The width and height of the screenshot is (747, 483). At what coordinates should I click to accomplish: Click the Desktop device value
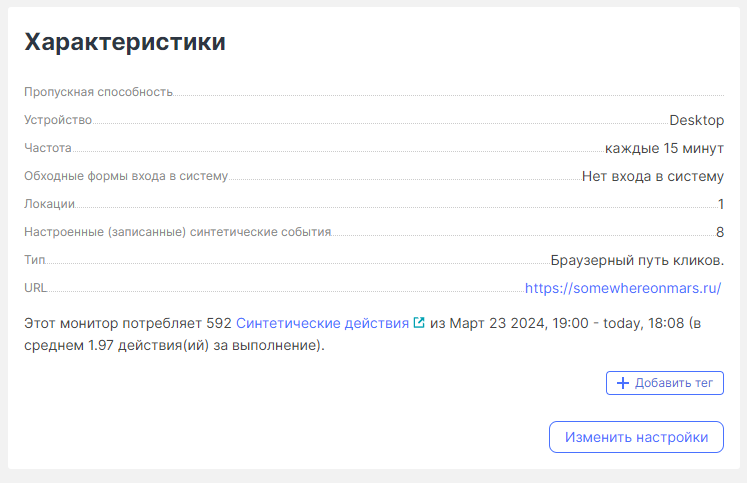click(x=696, y=120)
